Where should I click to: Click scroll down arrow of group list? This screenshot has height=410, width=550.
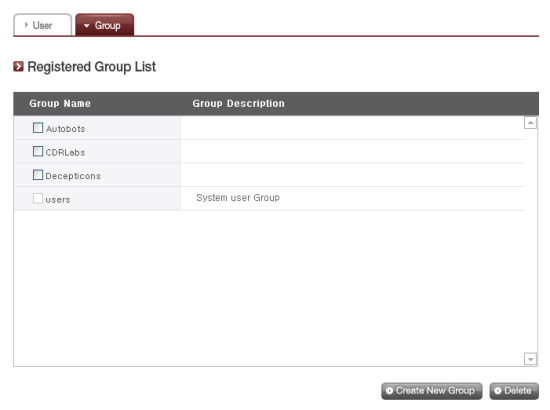click(x=530, y=359)
